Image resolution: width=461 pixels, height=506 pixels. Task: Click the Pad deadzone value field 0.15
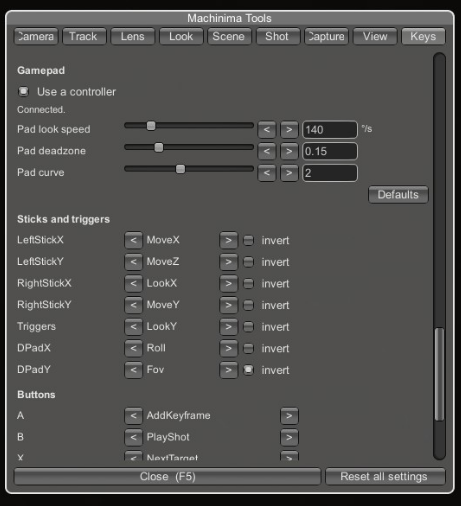[x=330, y=151]
